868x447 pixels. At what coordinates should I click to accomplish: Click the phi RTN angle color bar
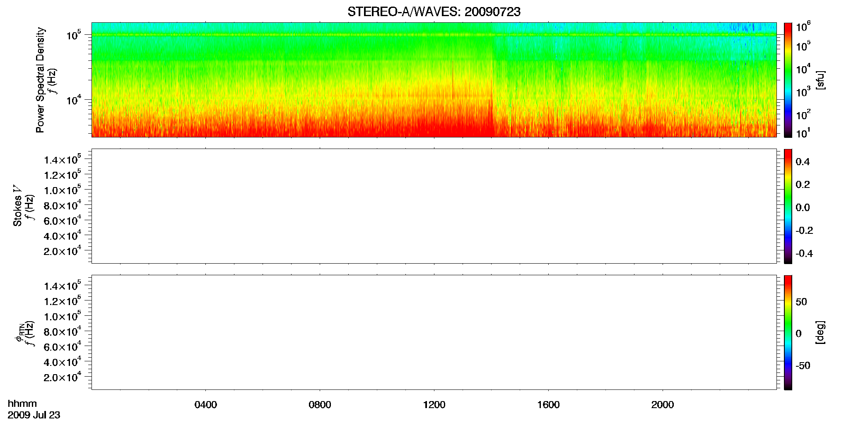pyautogui.click(x=788, y=332)
